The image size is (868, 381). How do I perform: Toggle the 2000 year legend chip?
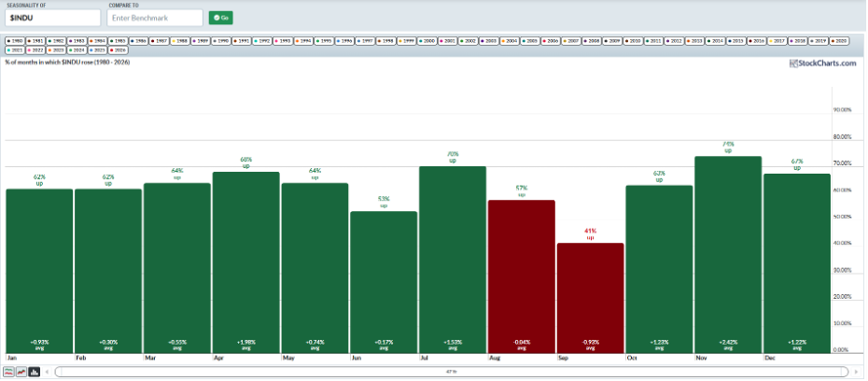coord(427,41)
